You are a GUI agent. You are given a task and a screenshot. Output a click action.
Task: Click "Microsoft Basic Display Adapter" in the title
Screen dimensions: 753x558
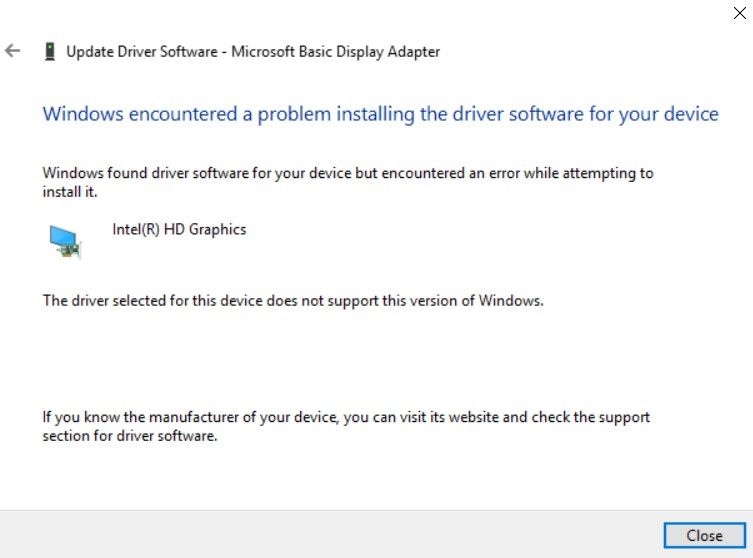click(336, 51)
